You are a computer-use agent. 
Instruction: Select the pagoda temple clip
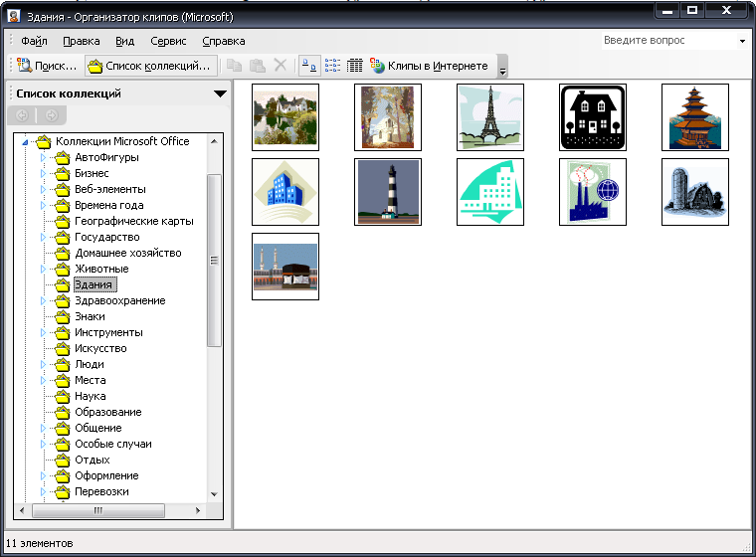coord(695,117)
